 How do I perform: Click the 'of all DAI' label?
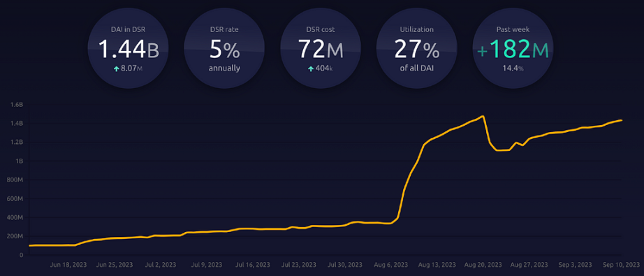coord(416,68)
